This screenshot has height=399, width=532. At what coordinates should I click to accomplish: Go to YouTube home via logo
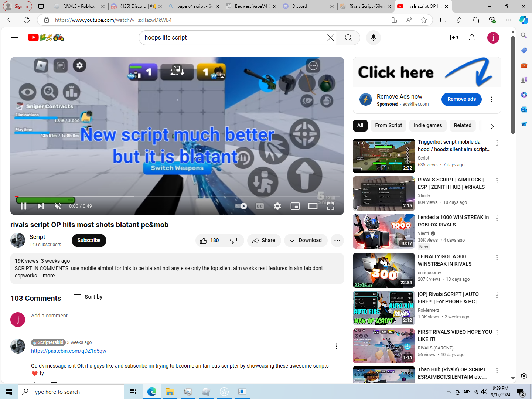(46, 37)
